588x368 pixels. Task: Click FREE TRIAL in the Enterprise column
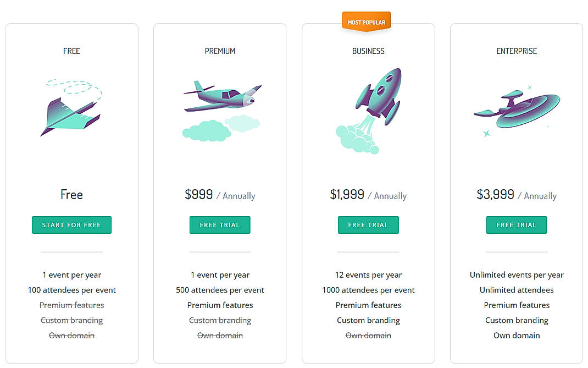(x=516, y=224)
